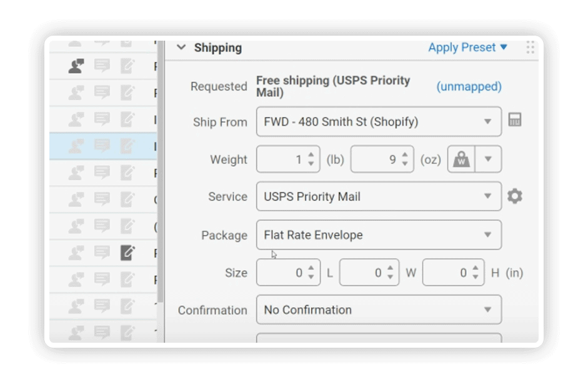Image resolution: width=588 pixels, height=379 pixels.
Task: Increment ounces using the oz up stepper arrow
Action: coord(405,155)
